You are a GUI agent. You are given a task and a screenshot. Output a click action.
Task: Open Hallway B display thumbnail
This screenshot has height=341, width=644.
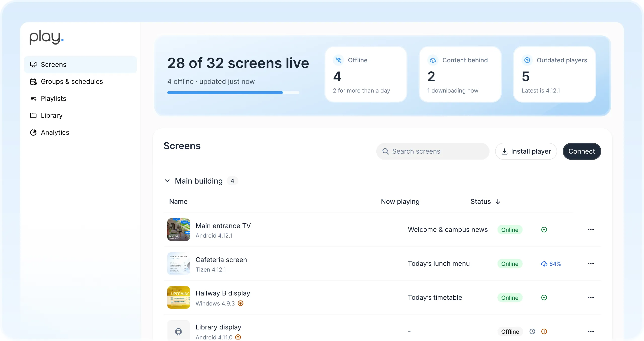click(x=179, y=297)
